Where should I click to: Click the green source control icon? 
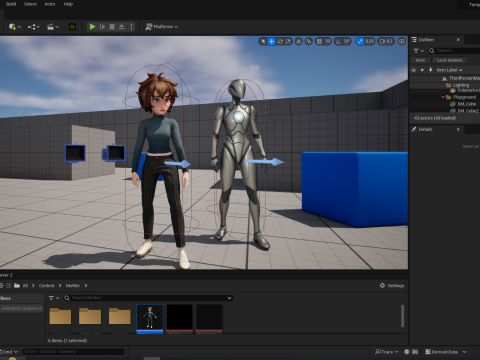click(72, 27)
